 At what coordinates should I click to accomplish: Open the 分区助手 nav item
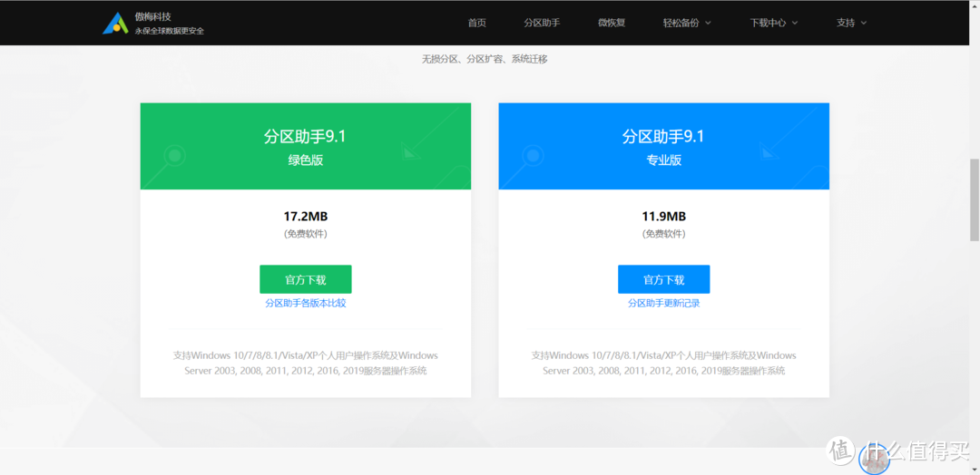coord(542,23)
